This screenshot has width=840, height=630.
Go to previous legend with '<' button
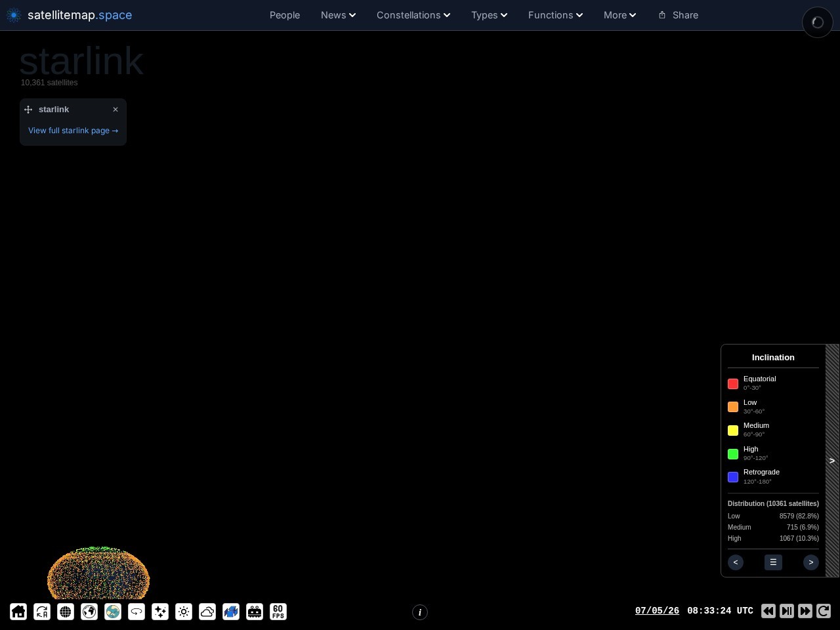coord(736,562)
